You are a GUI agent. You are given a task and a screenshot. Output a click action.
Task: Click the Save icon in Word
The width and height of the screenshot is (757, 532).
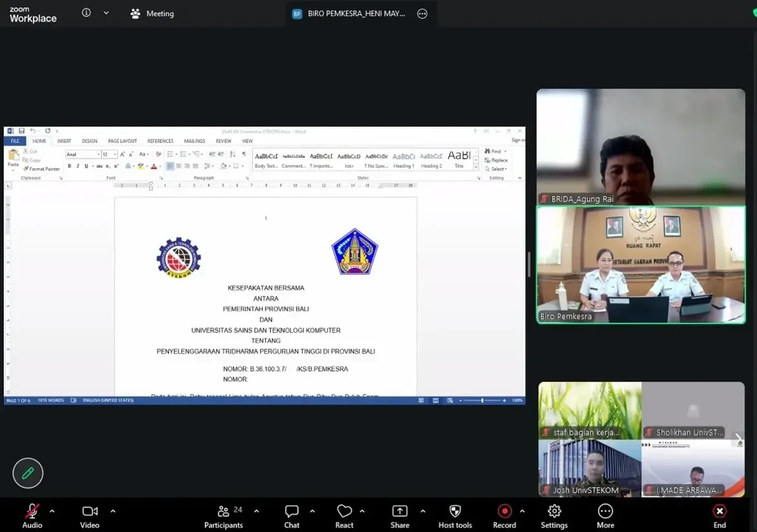pos(22,131)
